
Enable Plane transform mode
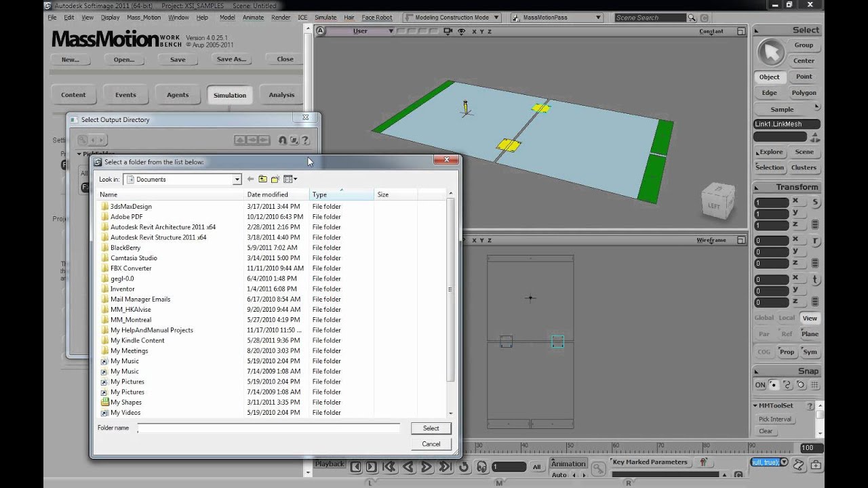point(810,333)
